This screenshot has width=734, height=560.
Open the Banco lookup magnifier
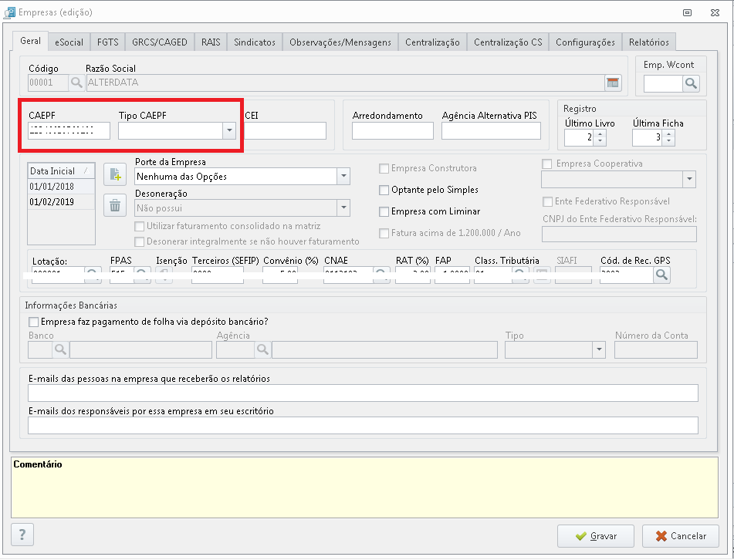tap(60, 349)
